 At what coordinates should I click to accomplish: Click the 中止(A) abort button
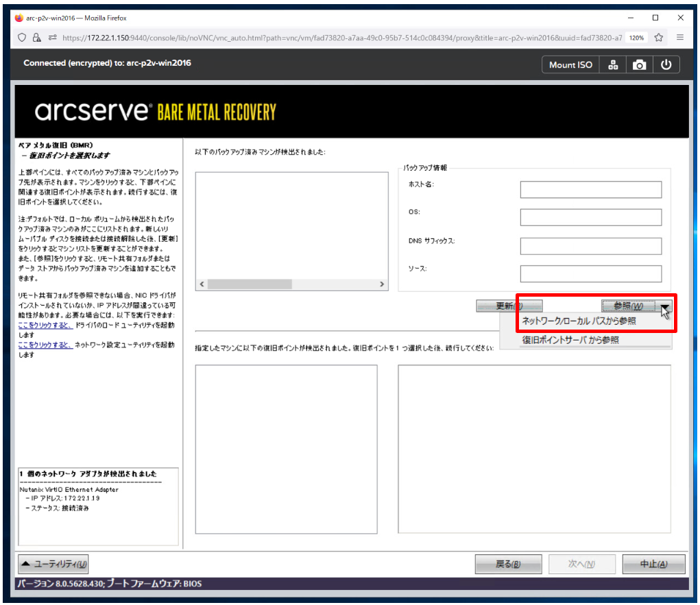[653, 564]
